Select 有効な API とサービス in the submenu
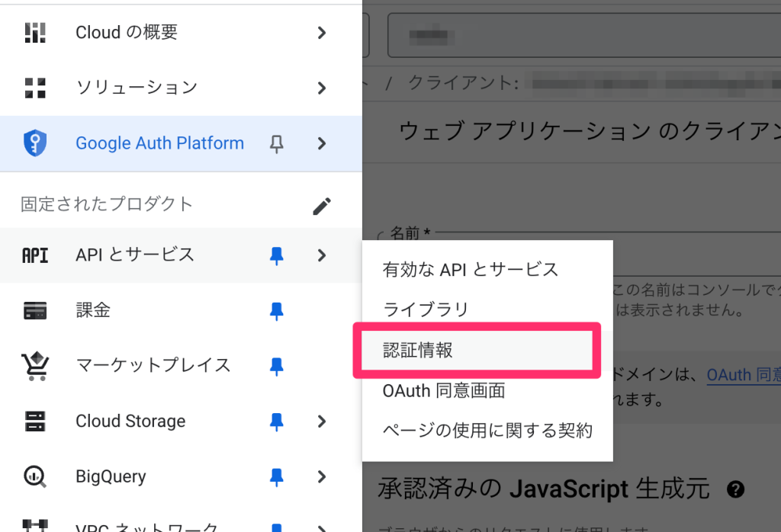 487,269
